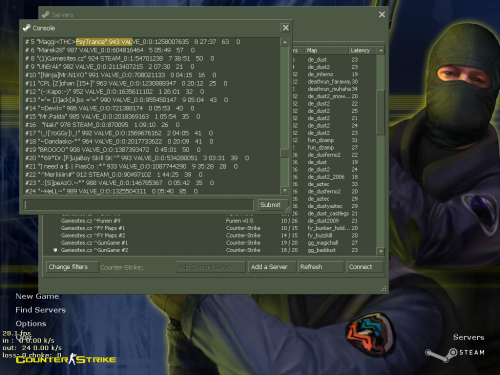
Task: Click the server list scroll up arrow
Action: click(380, 50)
